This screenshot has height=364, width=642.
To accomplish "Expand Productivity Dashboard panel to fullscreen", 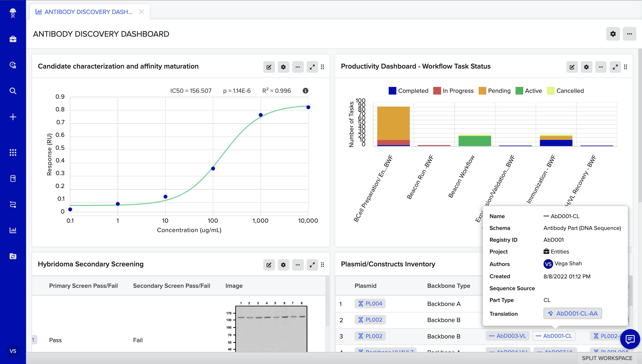I will [x=615, y=67].
